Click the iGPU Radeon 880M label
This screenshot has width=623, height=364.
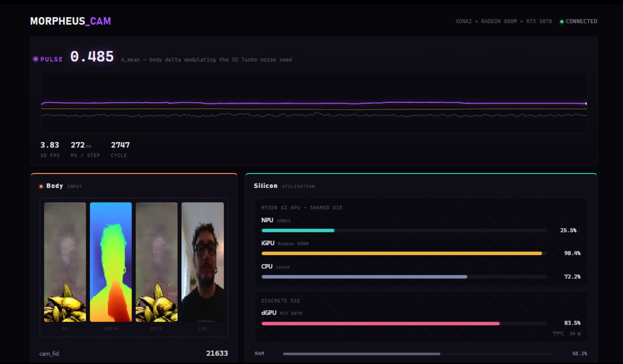(285, 243)
